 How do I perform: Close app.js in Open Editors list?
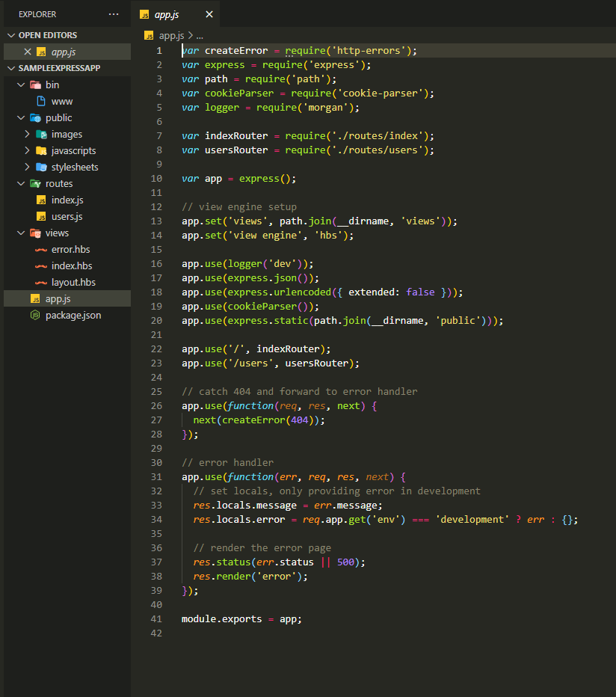[28, 52]
